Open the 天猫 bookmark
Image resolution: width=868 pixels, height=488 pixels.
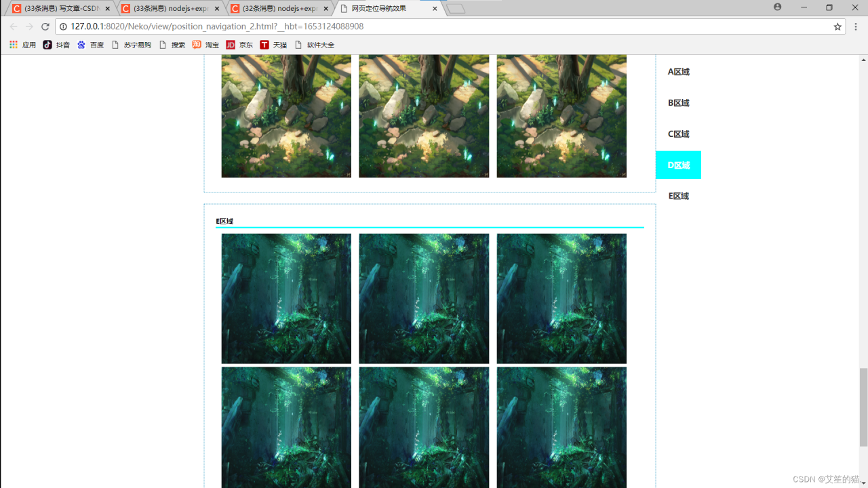click(273, 45)
